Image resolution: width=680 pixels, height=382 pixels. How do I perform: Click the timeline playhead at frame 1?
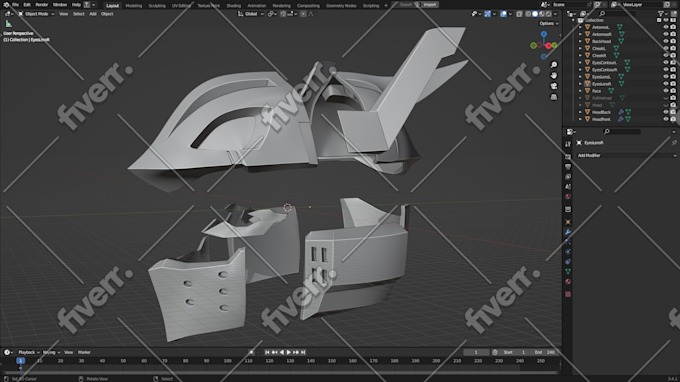pyautogui.click(x=20, y=361)
